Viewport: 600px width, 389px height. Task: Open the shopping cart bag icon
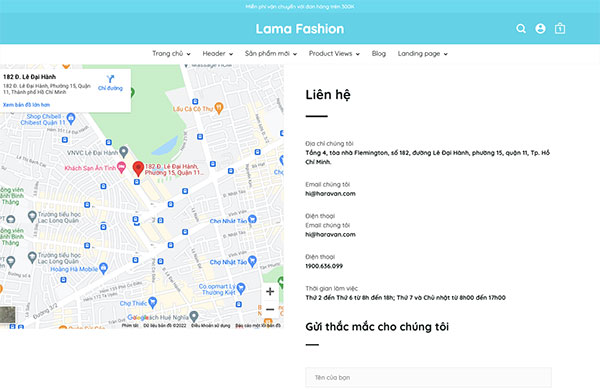coord(560,29)
